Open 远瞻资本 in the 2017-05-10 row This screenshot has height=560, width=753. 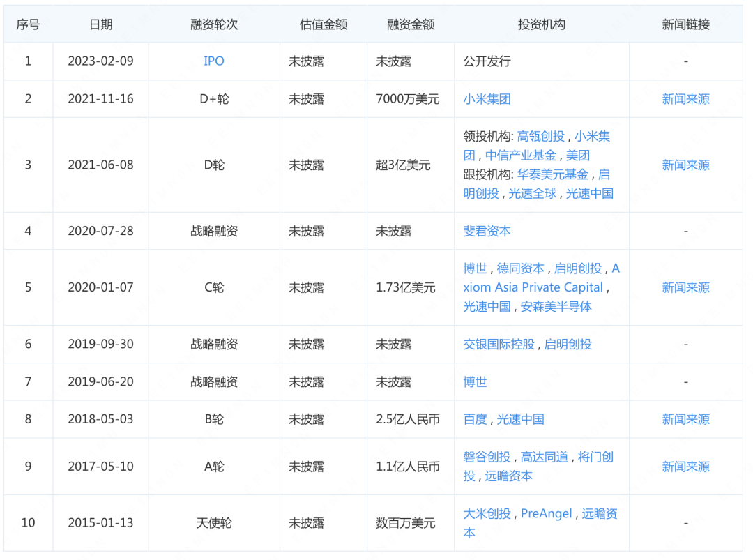tap(508, 476)
